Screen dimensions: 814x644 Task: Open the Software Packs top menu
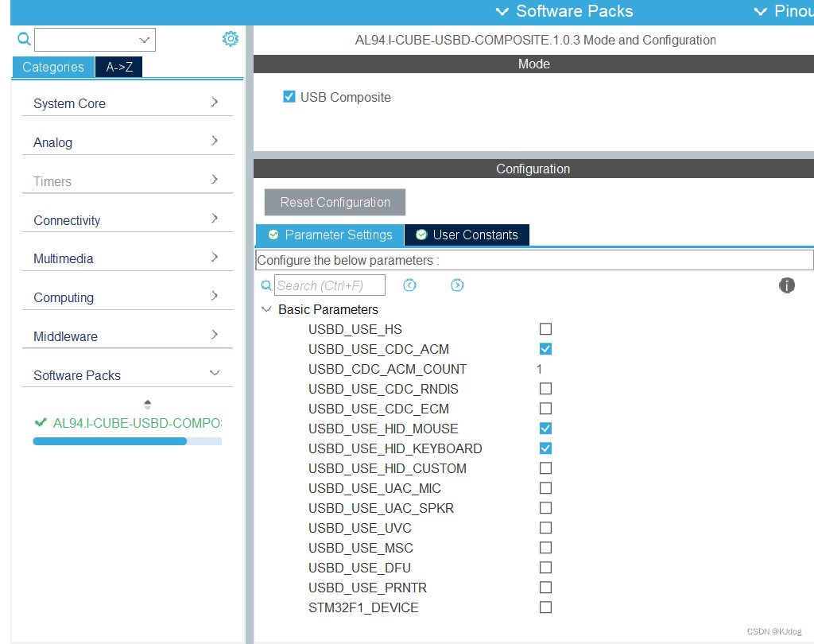[x=564, y=11]
